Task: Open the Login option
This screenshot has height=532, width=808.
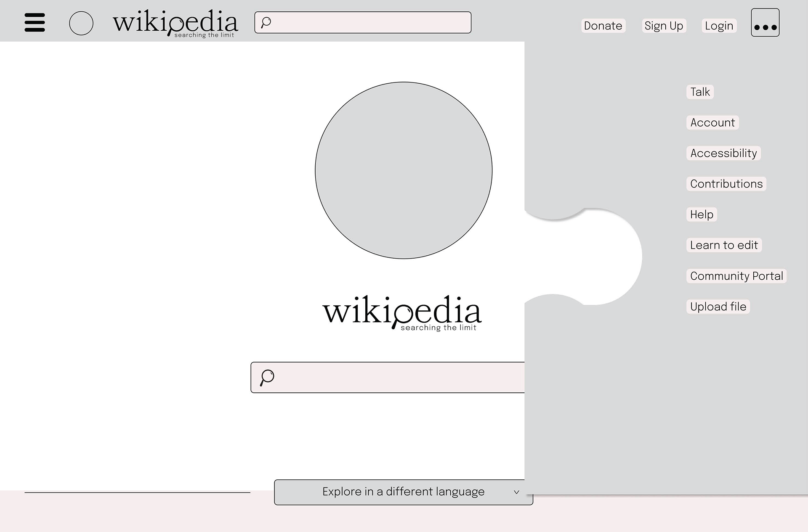Action: click(x=719, y=26)
